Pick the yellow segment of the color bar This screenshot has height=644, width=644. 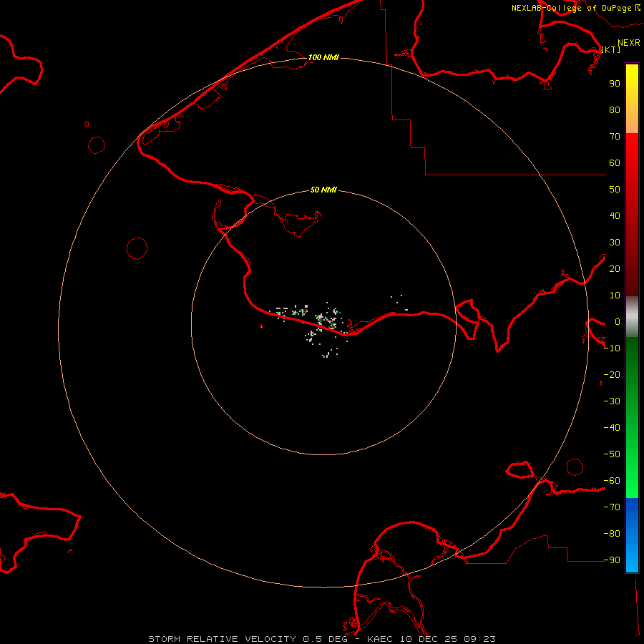(632, 99)
